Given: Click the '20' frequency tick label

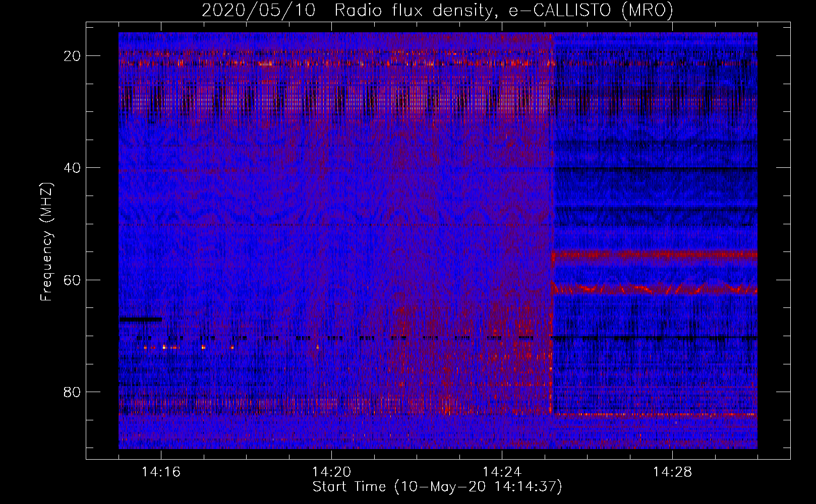Looking at the screenshot, I should [73, 56].
